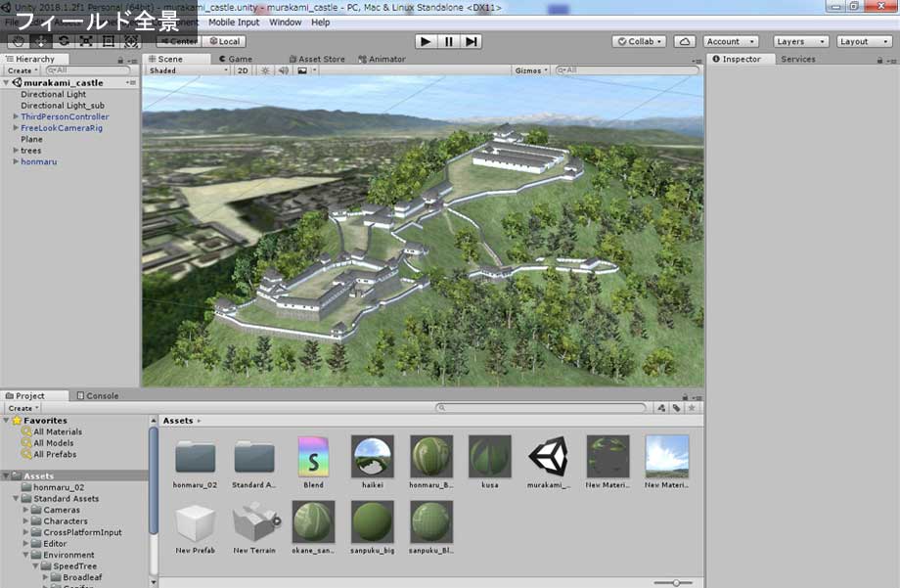Lock the Project panel
Screen dimensions: 900x588
click(685, 397)
